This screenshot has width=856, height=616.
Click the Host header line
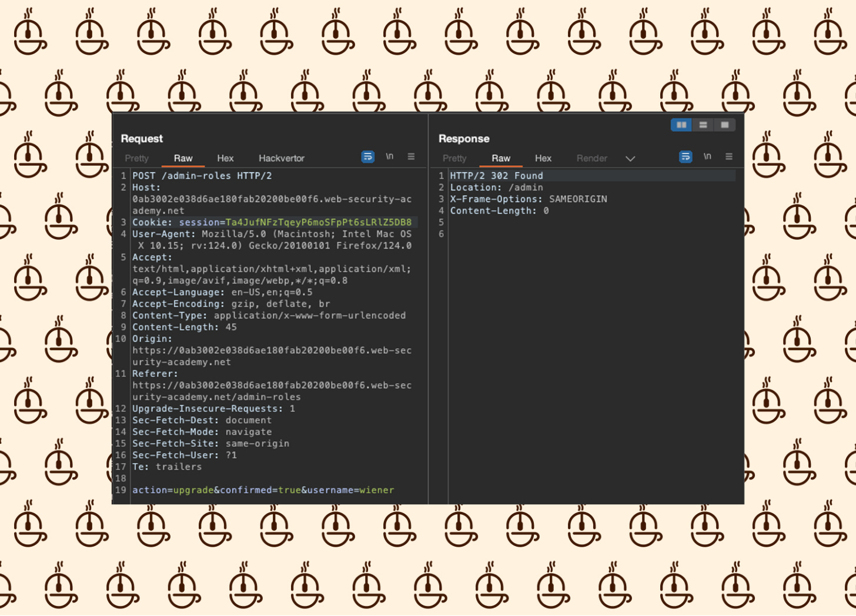pyautogui.click(x=272, y=199)
